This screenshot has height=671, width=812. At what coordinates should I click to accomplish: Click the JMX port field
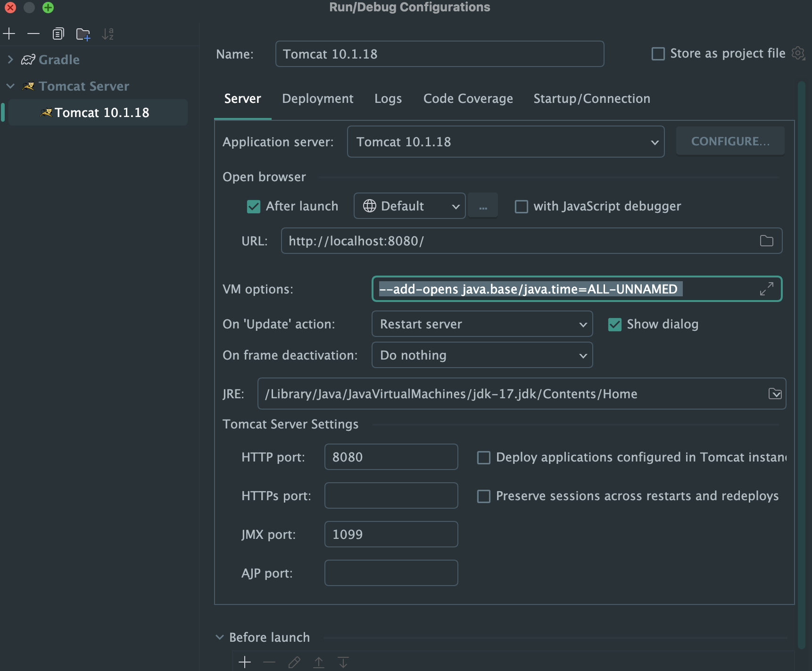[391, 534]
